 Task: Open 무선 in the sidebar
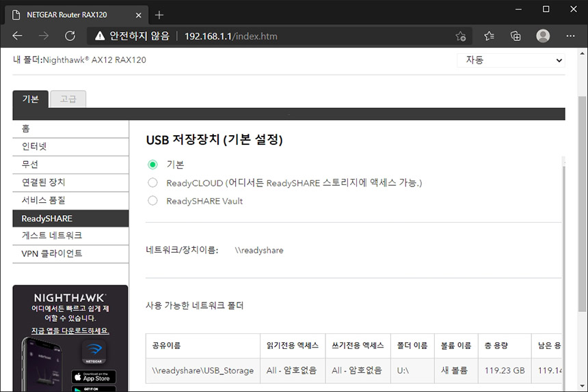click(x=70, y=165)
